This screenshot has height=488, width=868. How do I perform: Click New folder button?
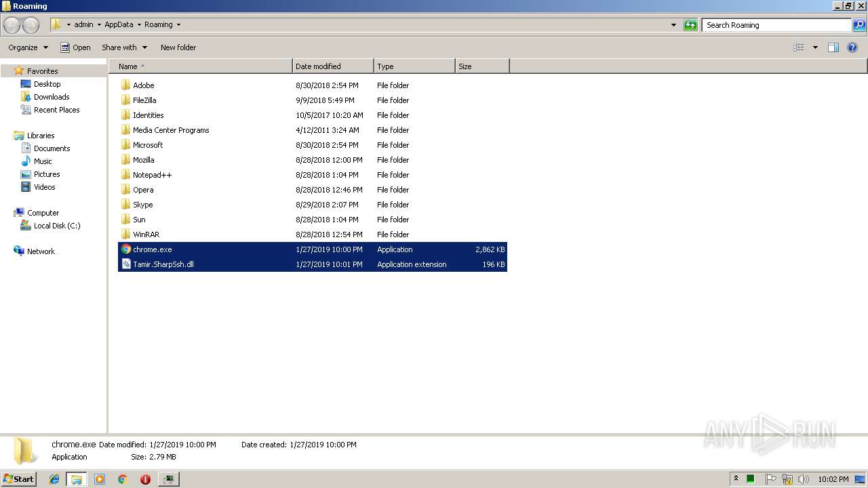coord(178,47)
